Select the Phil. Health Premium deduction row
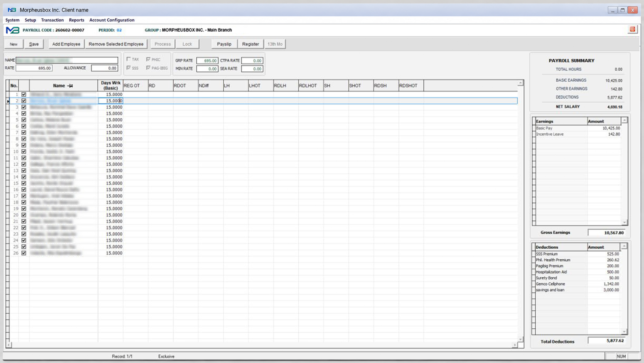This screenshot has height=363, width=644. point(578,260)
